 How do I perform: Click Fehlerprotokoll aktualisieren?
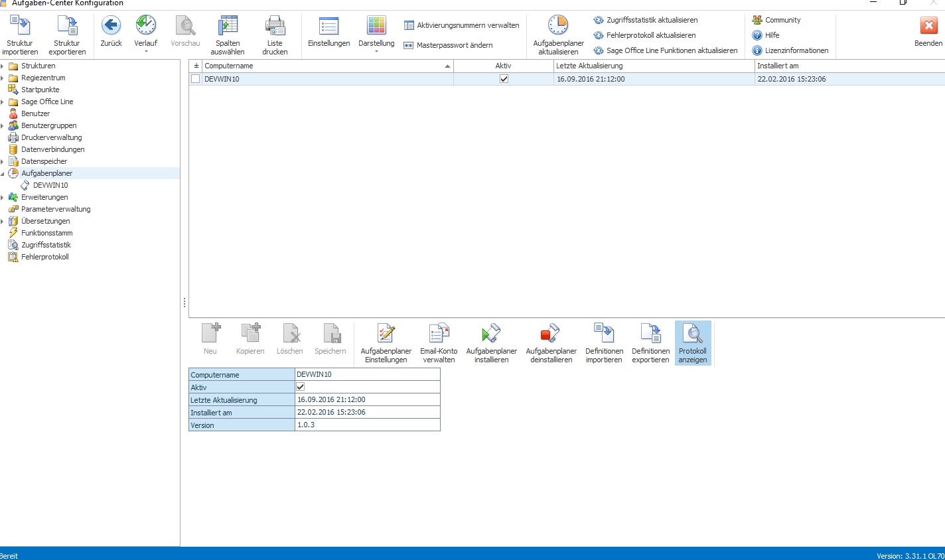[x=644, y=35]
